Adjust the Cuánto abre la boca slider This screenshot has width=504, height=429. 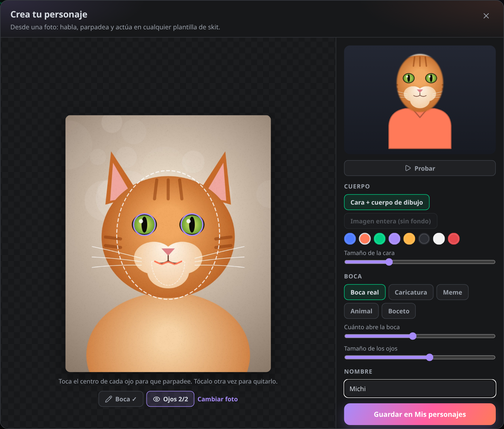(420, 336)
